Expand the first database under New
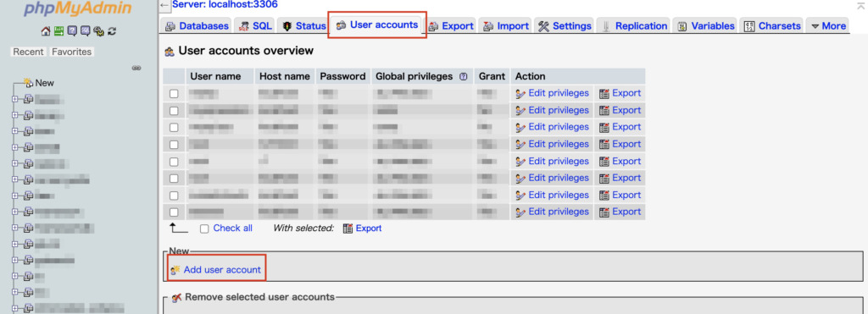 pos(15,100)
